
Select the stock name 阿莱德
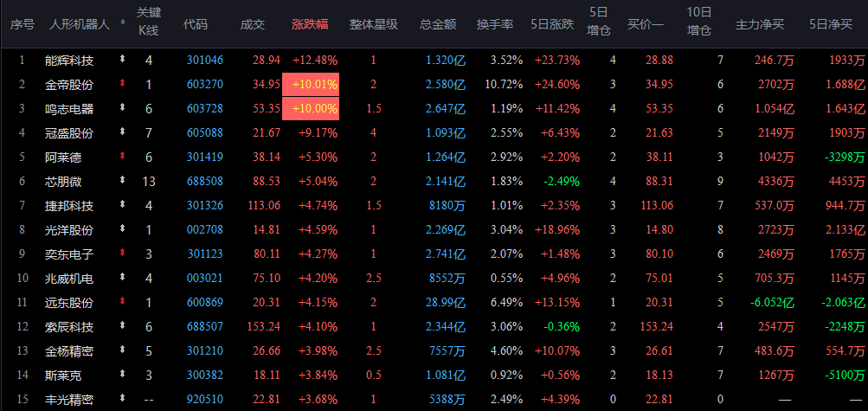point(63,157)
